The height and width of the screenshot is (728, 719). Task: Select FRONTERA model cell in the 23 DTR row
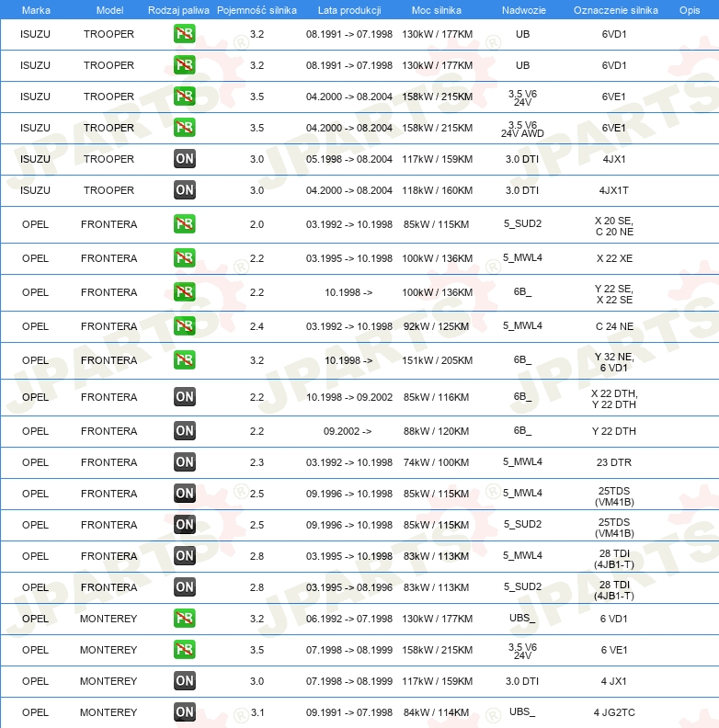click(x=108, y=463)
